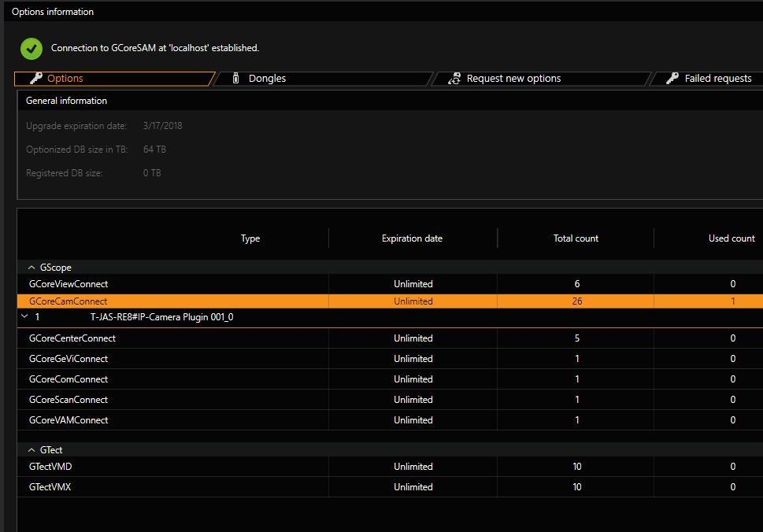Click the registered DB size value 0 TB
This screenshot has height=532, width=763.
point(152,173)
